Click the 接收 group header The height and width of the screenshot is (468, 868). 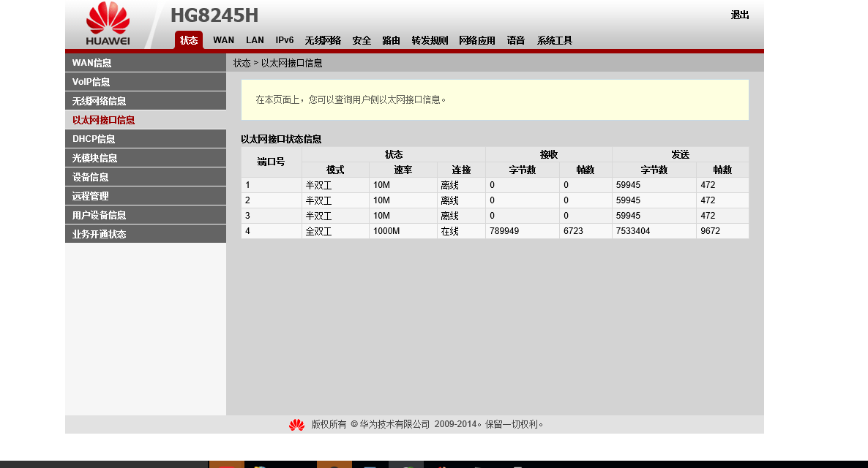[x=549, y=154]
